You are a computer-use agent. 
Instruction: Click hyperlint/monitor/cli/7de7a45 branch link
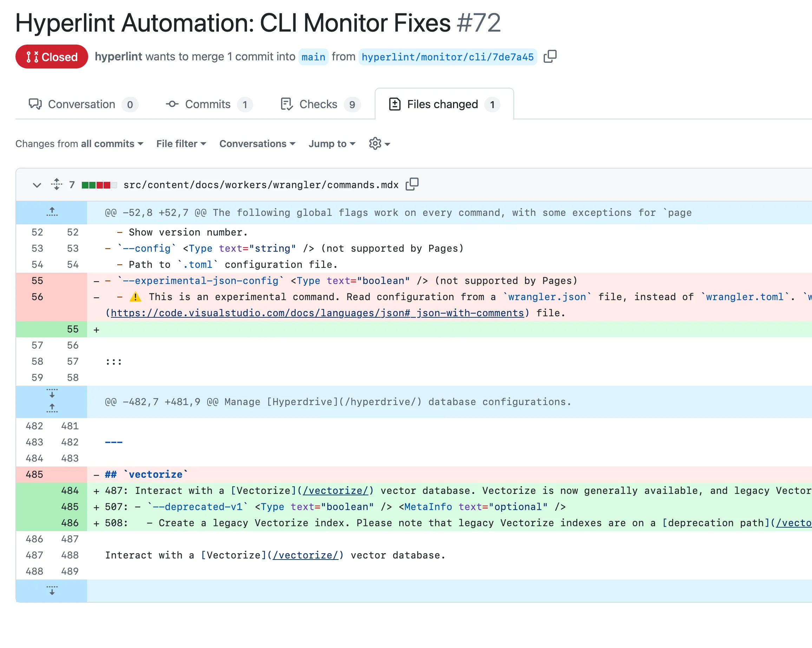pos(447,57)
